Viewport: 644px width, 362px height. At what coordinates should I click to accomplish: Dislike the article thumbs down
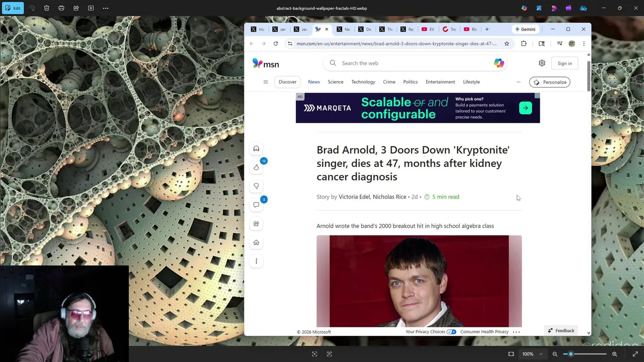coord(256,186)
